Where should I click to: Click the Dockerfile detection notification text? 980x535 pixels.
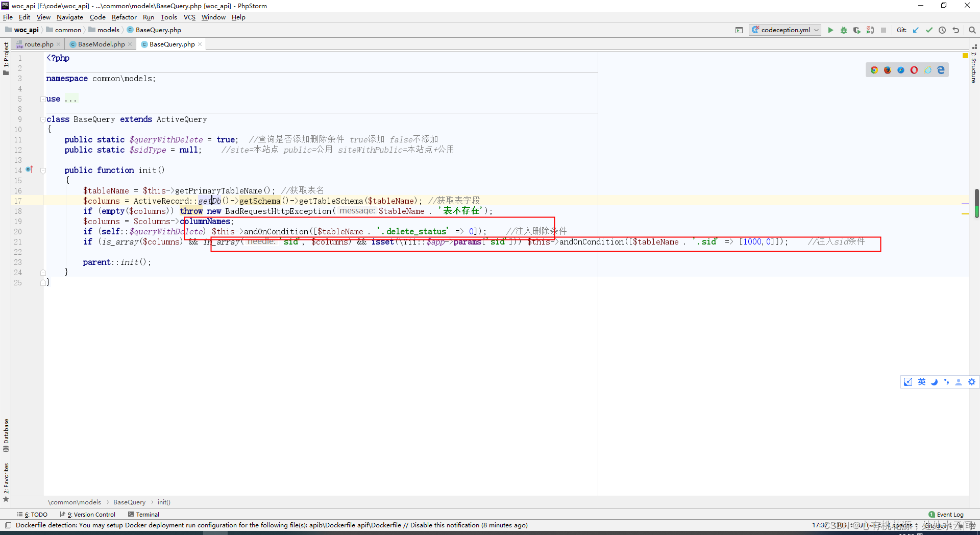point(272,525)
